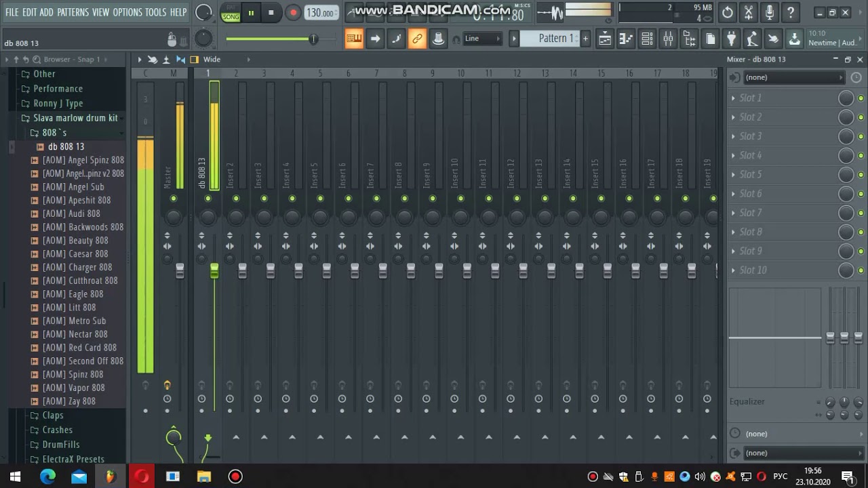Click the step edit stamp icon
This screenshot has width=868, height=488.
(x=438, y=39)
